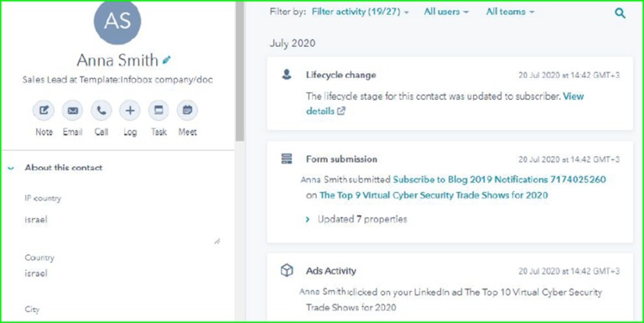Open Subscribe to Blog 2019 Notifications link
644x323 pixels.
coord(500,180)
